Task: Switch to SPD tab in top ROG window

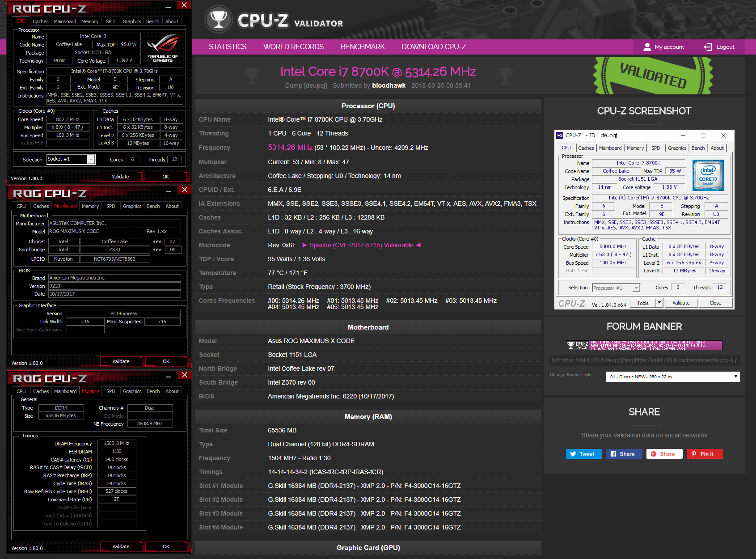Action: 110,21
